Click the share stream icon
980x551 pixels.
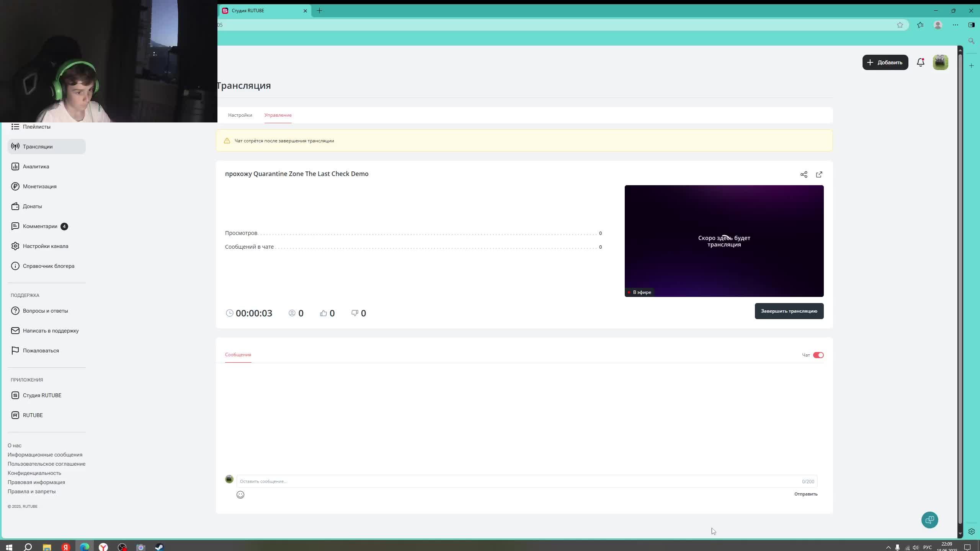coord(804,174)
